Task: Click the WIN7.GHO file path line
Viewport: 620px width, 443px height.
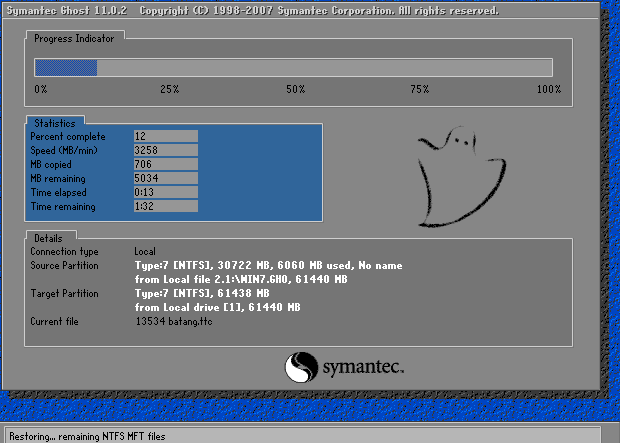Action: click(x=241, y=279)
